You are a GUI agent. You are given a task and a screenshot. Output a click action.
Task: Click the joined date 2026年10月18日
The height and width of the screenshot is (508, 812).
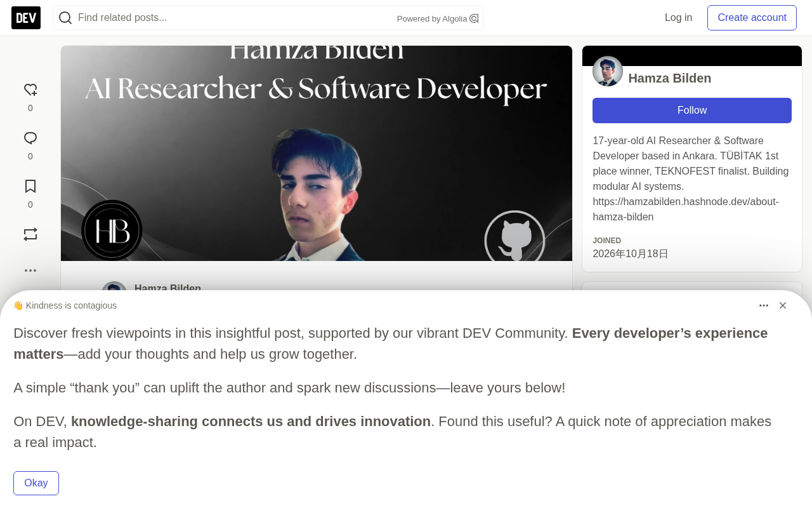coord(631,254)
